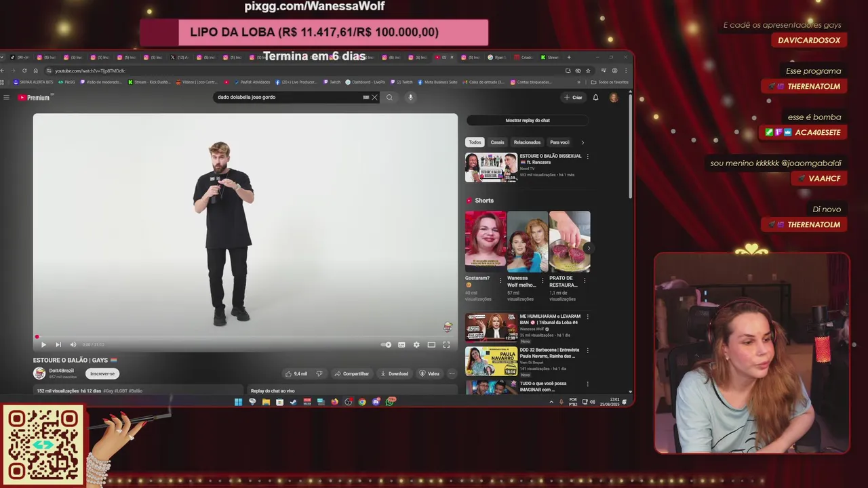This screenshot has width=868, height=488.
Task: Click the youtube.com address bar
Action: [305, 70]
